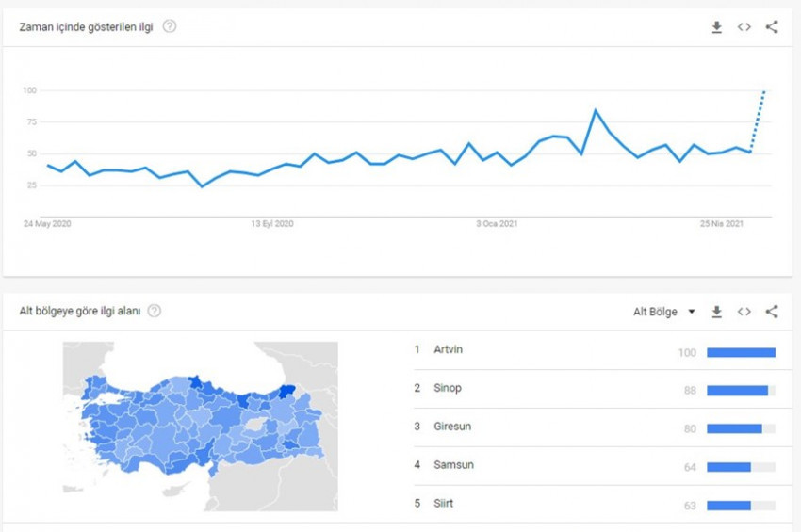Download the subregion interest data

point(716,312)
